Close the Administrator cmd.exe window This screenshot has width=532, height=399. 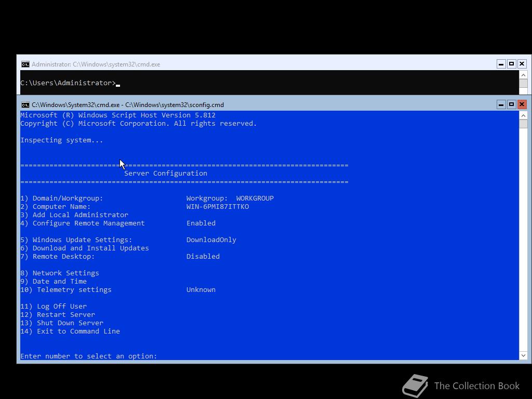tap(522, 64)
